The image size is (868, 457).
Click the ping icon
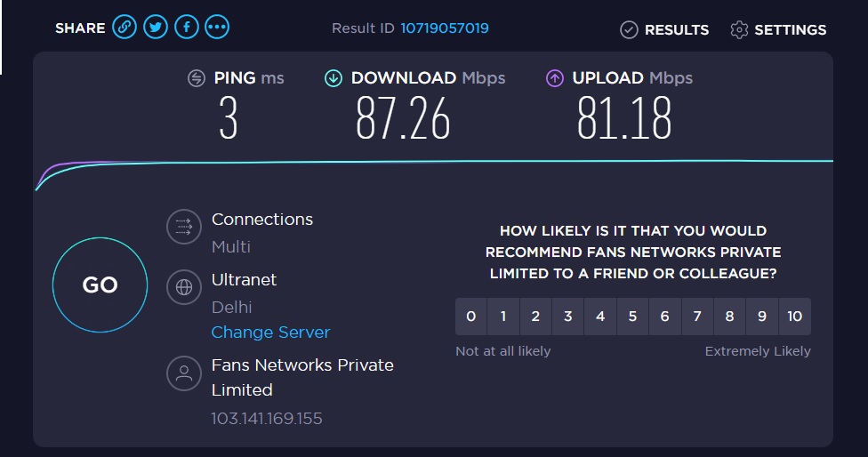click(197, 78)
